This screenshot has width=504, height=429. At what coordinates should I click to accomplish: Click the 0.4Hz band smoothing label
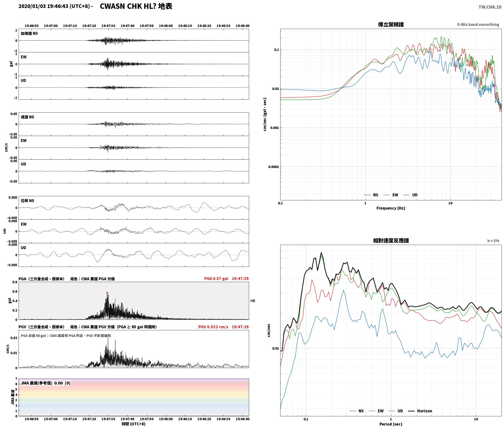478,25
